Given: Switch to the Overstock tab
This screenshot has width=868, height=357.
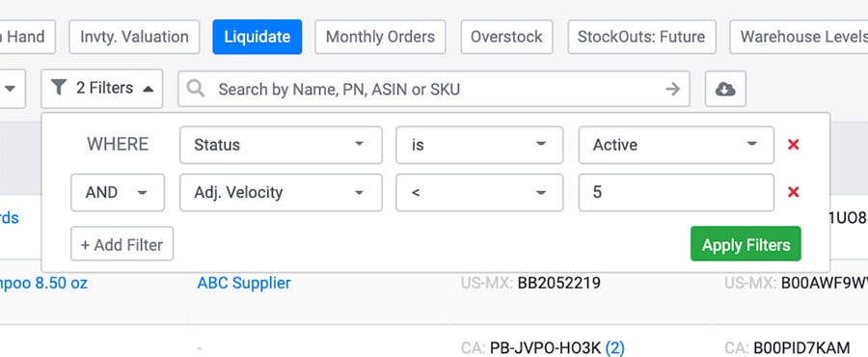Looking at the screenshot, I should coord(506,37).
